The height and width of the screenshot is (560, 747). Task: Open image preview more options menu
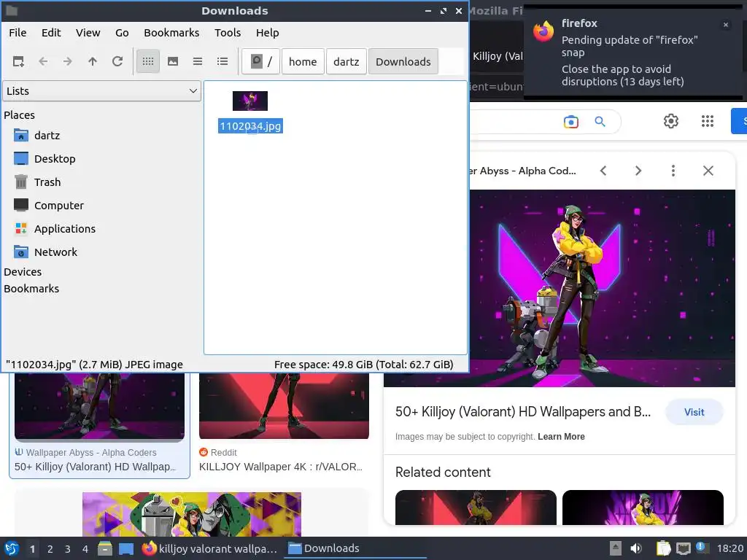coord(673,171)
